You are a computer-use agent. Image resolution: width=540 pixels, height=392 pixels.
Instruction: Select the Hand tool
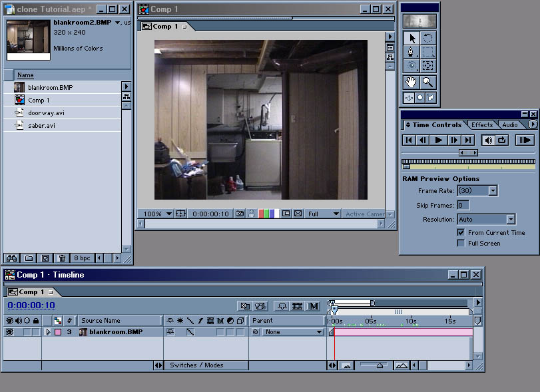click(411, 82)
